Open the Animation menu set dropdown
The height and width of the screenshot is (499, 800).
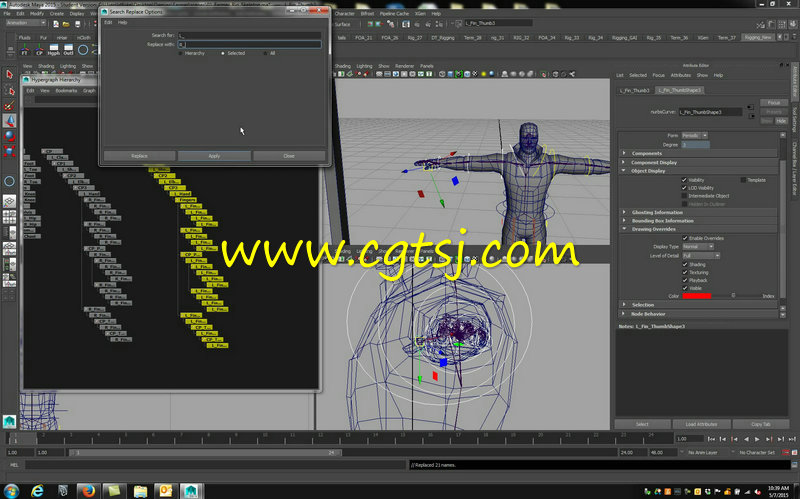26,23
